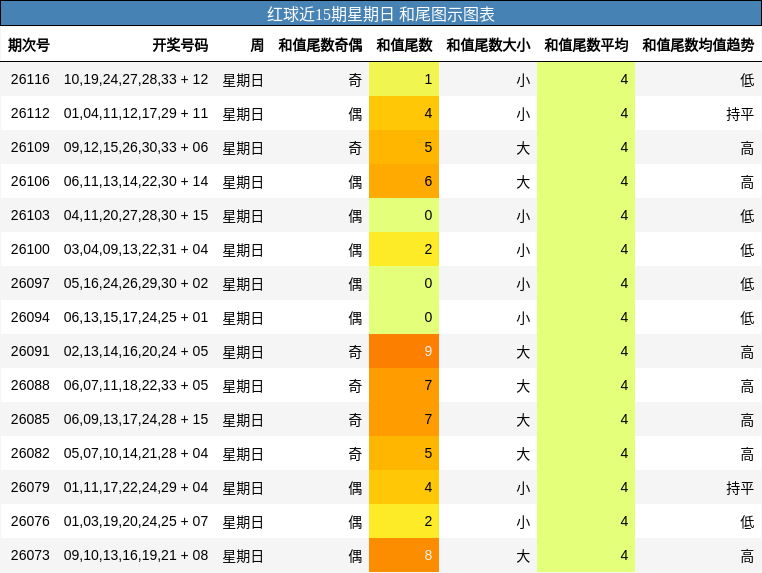Click 持平 trend in row 26079
Viewport: 762px width, 573px height.
pyautogui.click(x=740, y=488)
